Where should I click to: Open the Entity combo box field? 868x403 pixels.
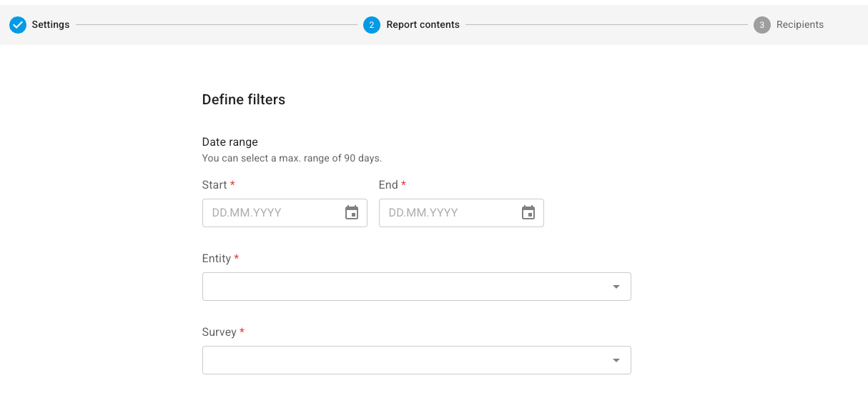[417, 287]
